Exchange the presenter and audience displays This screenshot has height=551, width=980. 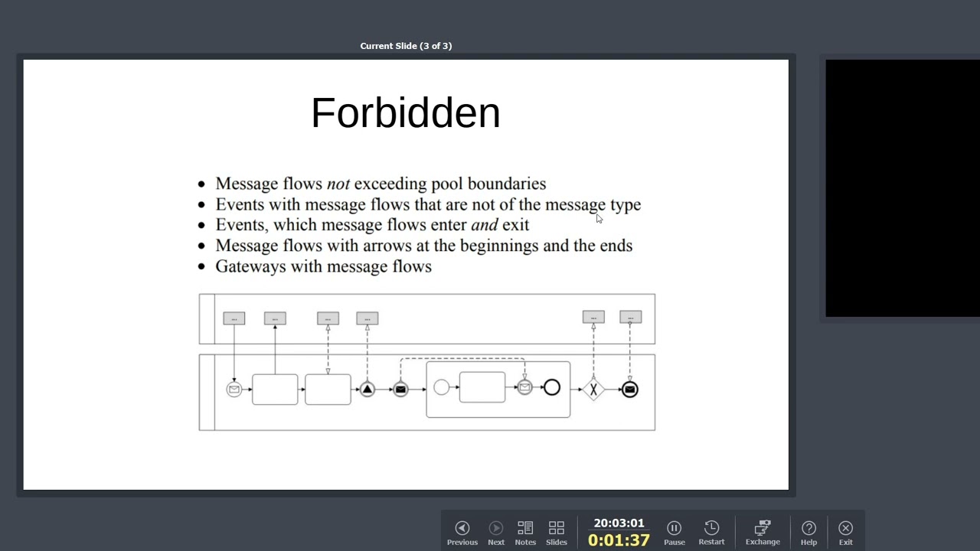coord(763,533)
